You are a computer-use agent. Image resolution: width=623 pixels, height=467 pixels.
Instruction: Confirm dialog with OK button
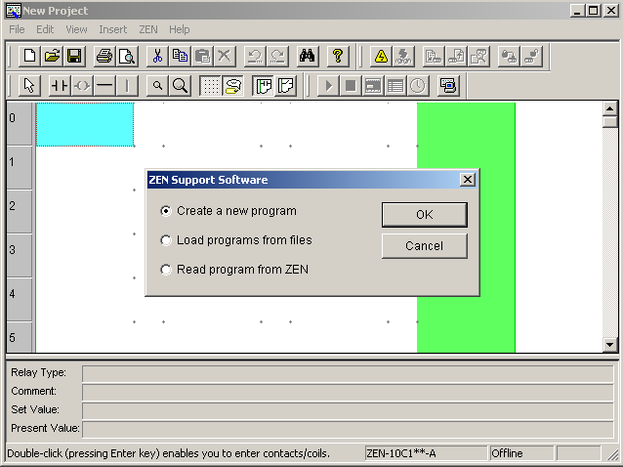(424, 215)
